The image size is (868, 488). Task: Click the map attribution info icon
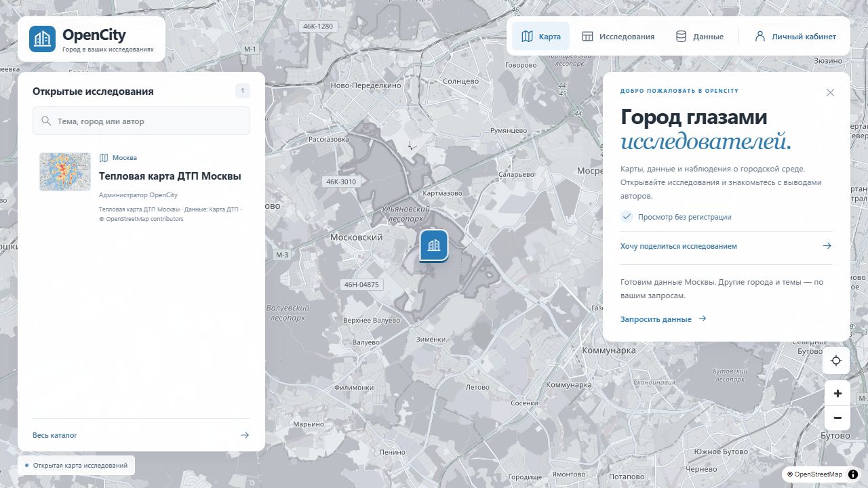(853, 474)
